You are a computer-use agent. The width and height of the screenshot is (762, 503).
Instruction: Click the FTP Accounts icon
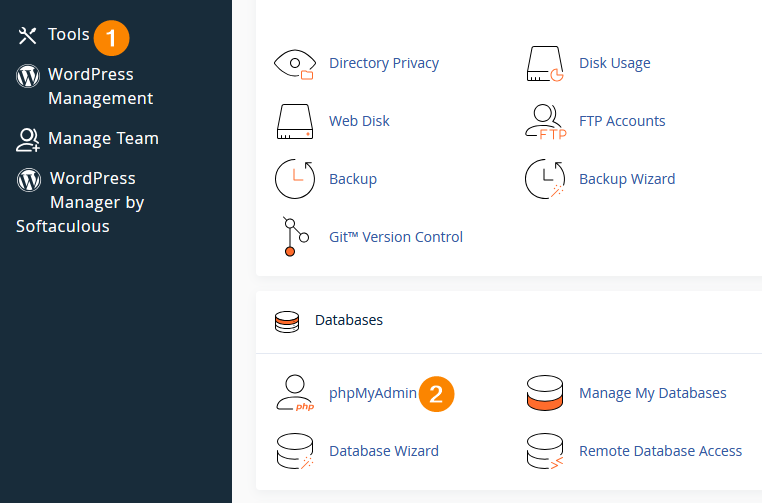tap(546, 122)
